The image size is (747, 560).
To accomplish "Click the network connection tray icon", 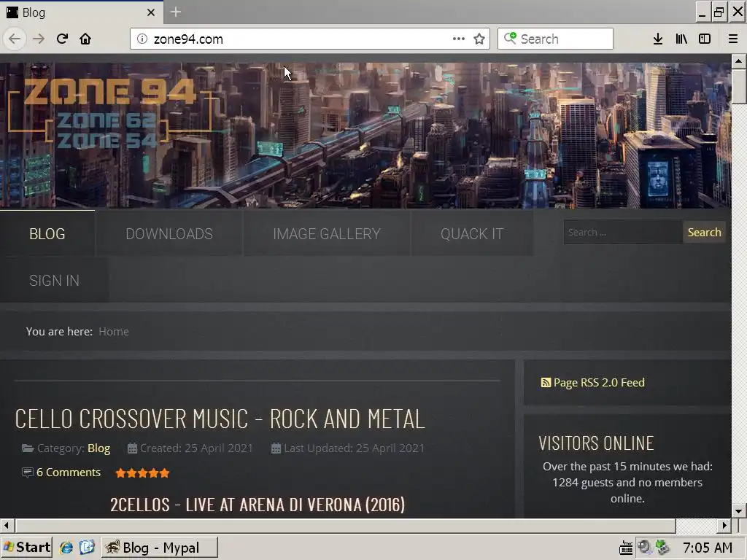I will pos(662,547).
